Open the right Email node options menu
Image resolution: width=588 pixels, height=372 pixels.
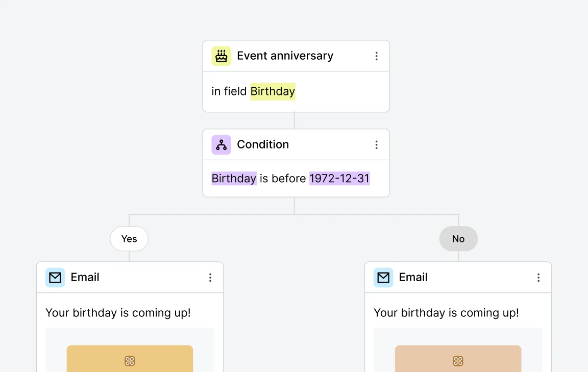(538, 277)
